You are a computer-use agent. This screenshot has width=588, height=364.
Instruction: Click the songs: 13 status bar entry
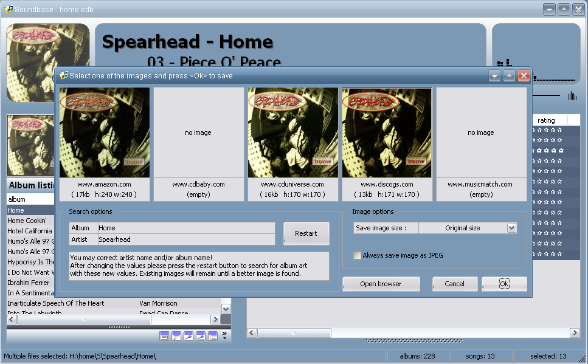point(480,356)
